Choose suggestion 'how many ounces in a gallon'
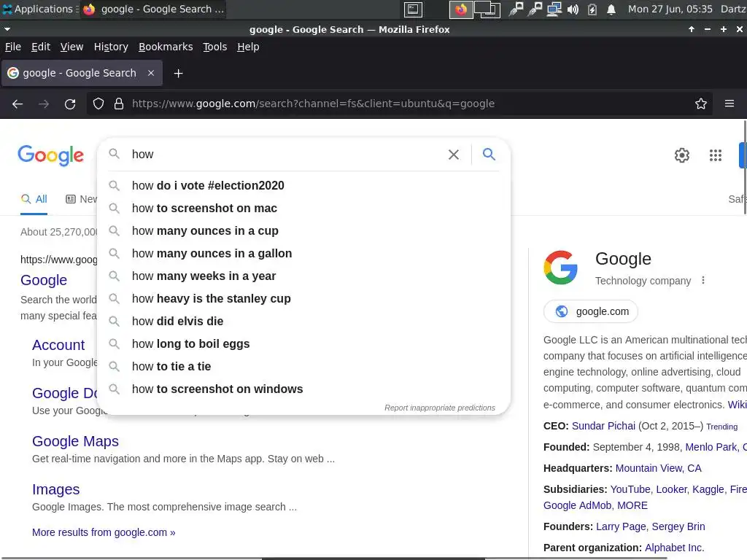 coord(303,253)
